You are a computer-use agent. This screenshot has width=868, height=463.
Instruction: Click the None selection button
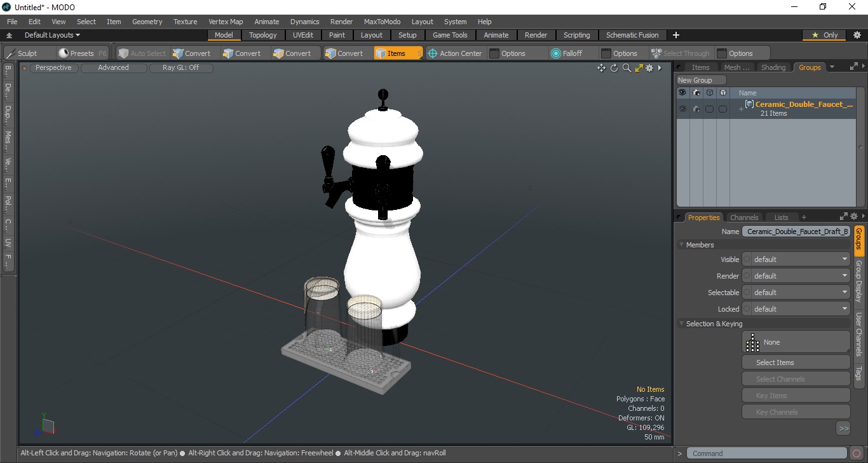click(x=796, y=342)
